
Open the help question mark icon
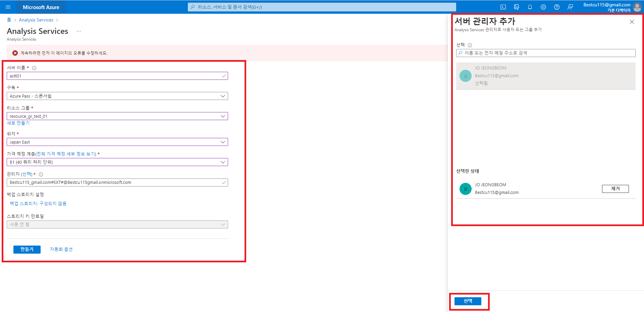coord(557,7)
